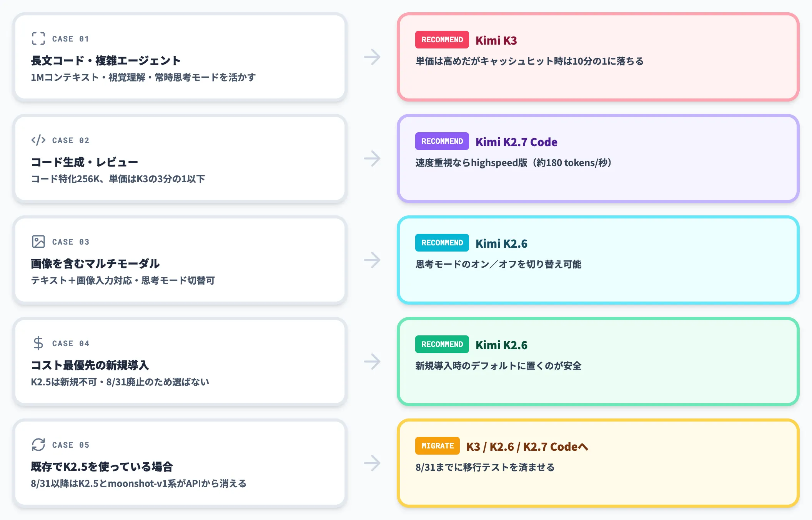The width and height of the screenshot is (812, 520).
Task: Click the CASE 01 label
Action: click(x=71, y=39)
